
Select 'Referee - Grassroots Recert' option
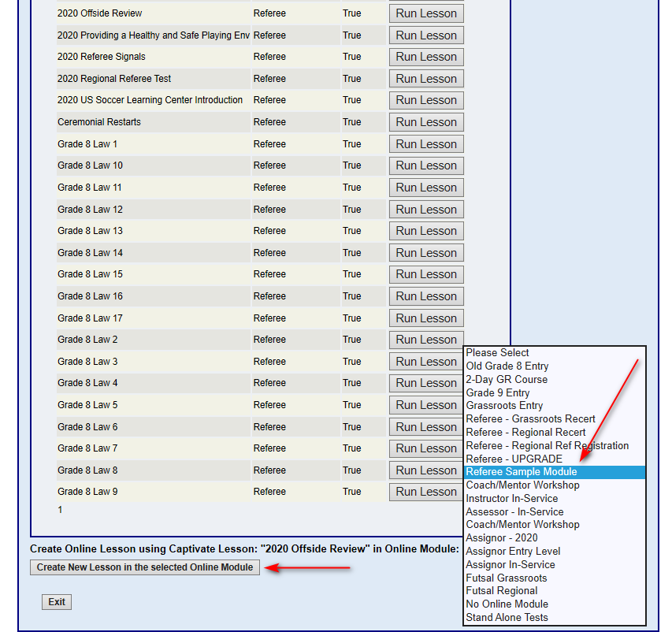[555, 419]
